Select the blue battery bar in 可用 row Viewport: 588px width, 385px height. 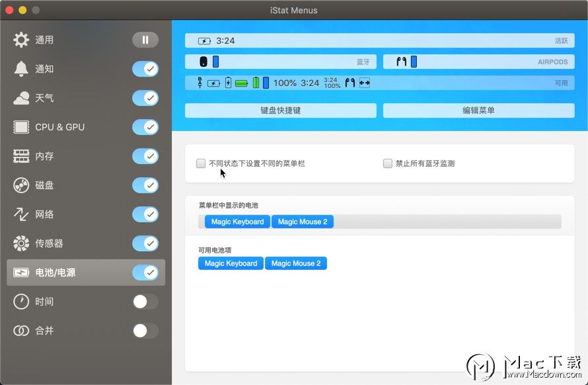266,83
